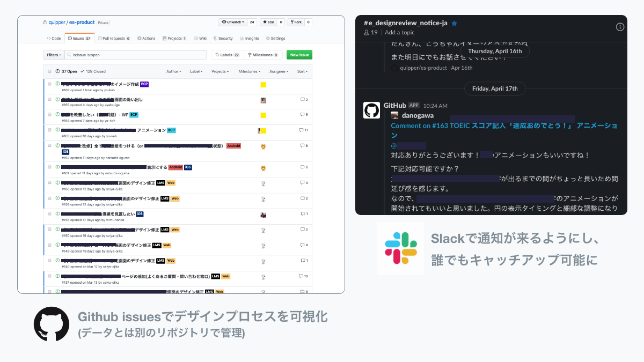The height and width of the screenshot is (362, 644).
Task: Click the Labels 22 button
Action: click(226, 55)
